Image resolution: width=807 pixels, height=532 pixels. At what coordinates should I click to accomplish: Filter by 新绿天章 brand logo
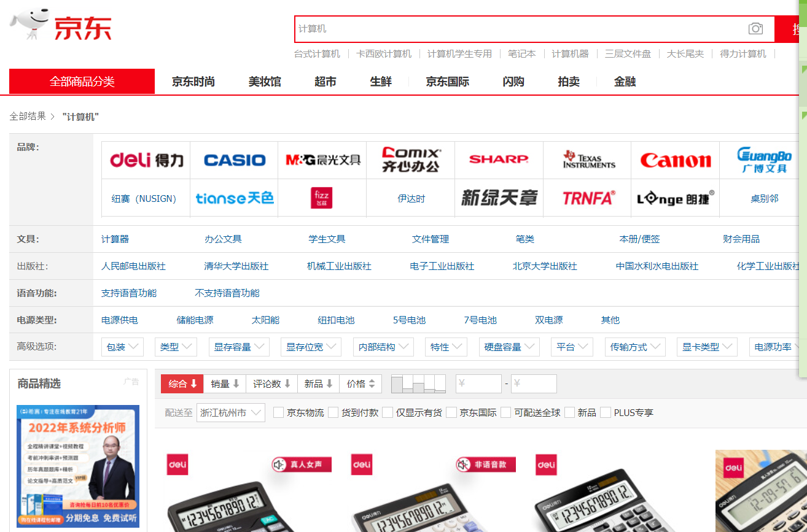click(x=499, y=198)
